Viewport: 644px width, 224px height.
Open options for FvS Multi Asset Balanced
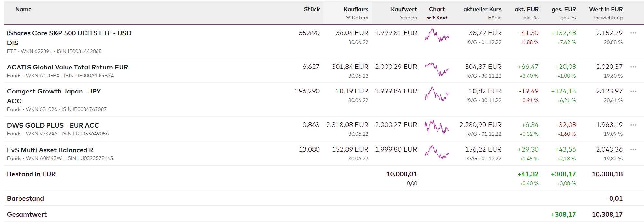[x=633, y=150]
